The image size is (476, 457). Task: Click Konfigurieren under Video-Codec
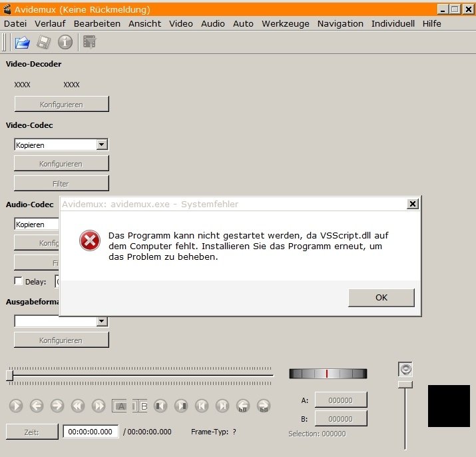61,163
